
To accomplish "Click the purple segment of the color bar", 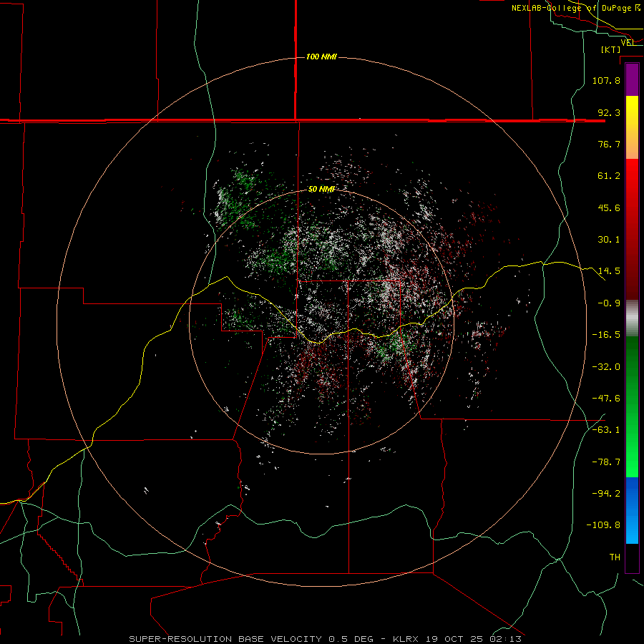I will tap(632, 79).
